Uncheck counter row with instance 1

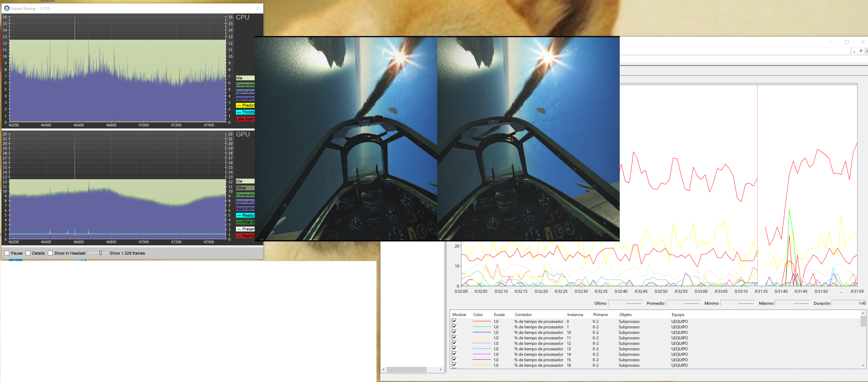tap(454, 326)
